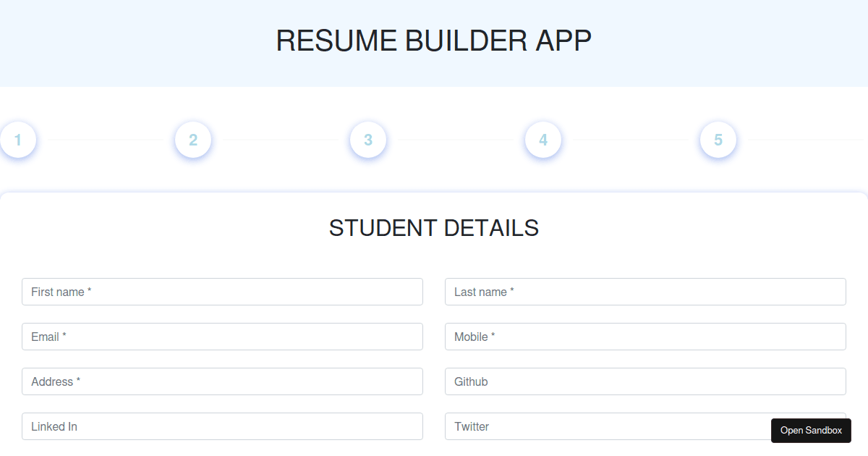Click the required asterisk on Email label
Image resolution: width=868 pixels, height=456 pixels.
(63, 336)
